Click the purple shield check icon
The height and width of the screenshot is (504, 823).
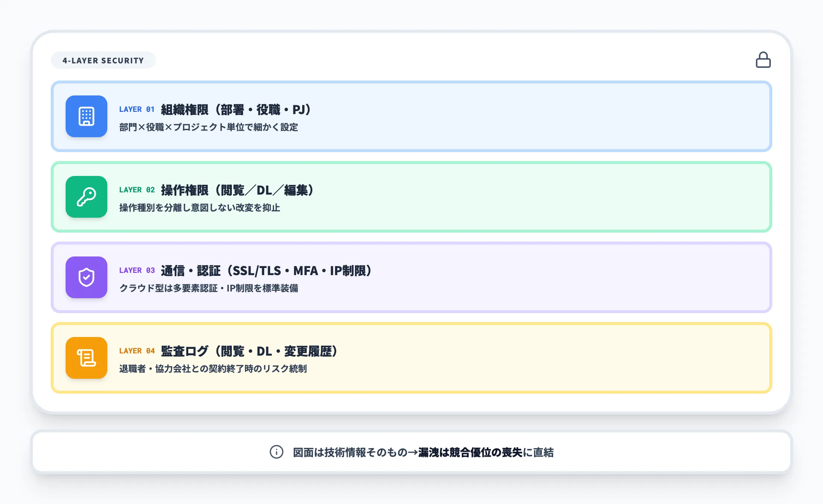coord(86,277)
